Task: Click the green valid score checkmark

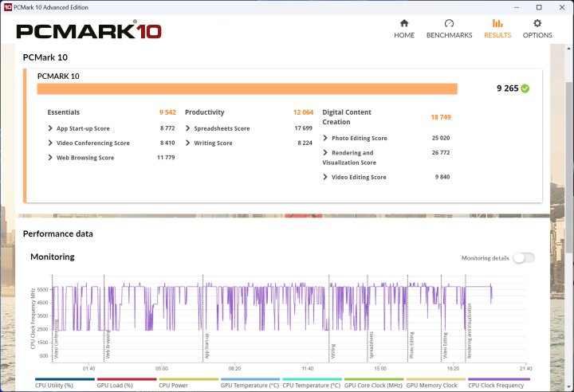Action: (525, 88)
